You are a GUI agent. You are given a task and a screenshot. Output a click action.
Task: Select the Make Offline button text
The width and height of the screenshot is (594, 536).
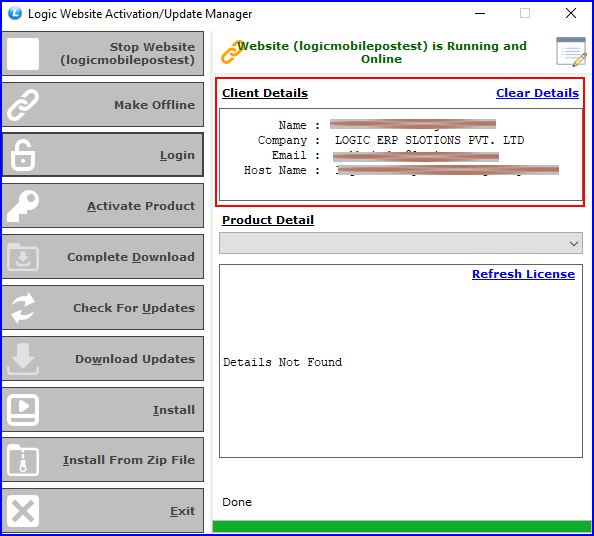pos(155,105)
